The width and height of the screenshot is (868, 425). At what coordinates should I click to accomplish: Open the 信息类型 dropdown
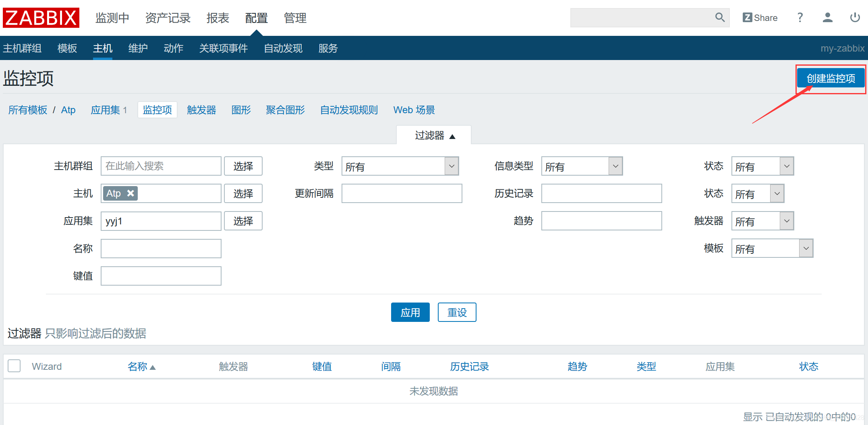point(582,166)
